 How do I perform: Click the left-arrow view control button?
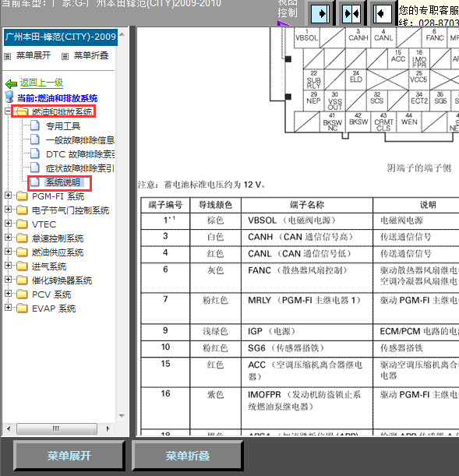383,13
